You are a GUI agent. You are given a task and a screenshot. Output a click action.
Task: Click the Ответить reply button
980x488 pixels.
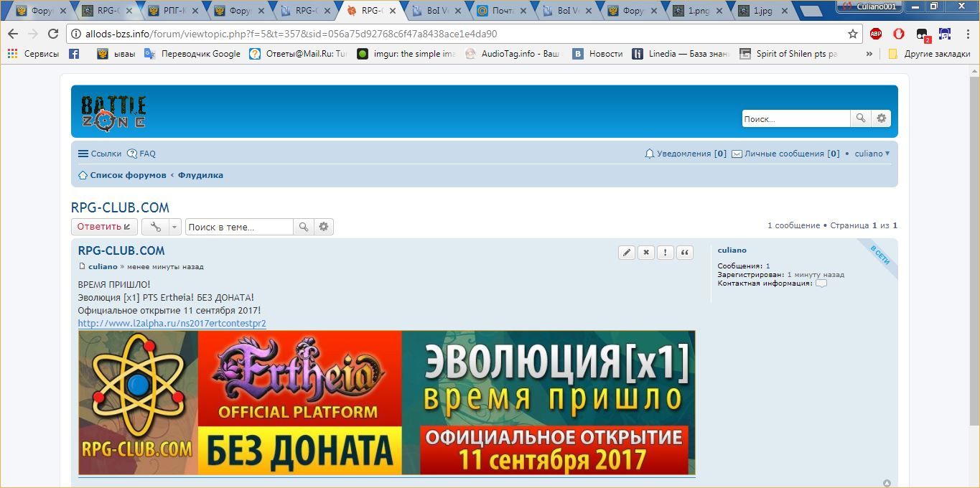pos(104,227)
